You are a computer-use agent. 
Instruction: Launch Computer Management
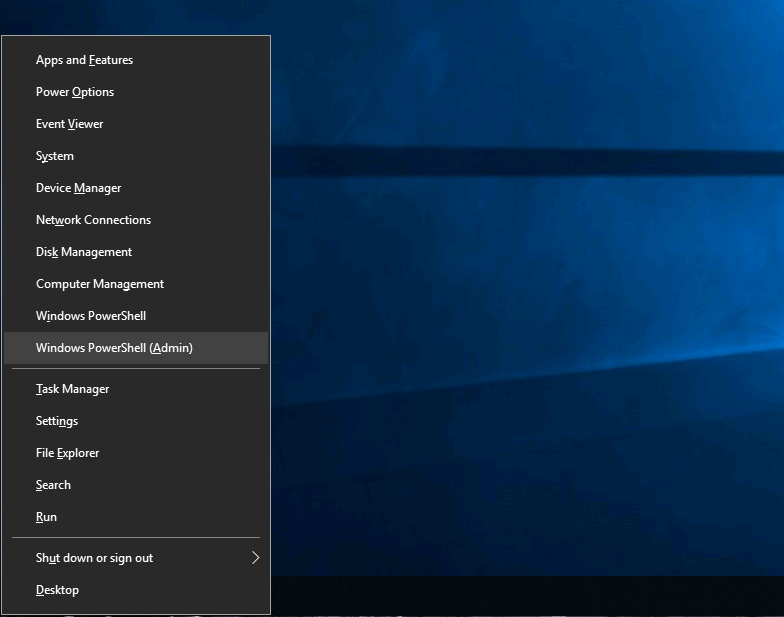pyautogui.click(x=136, y=284)
